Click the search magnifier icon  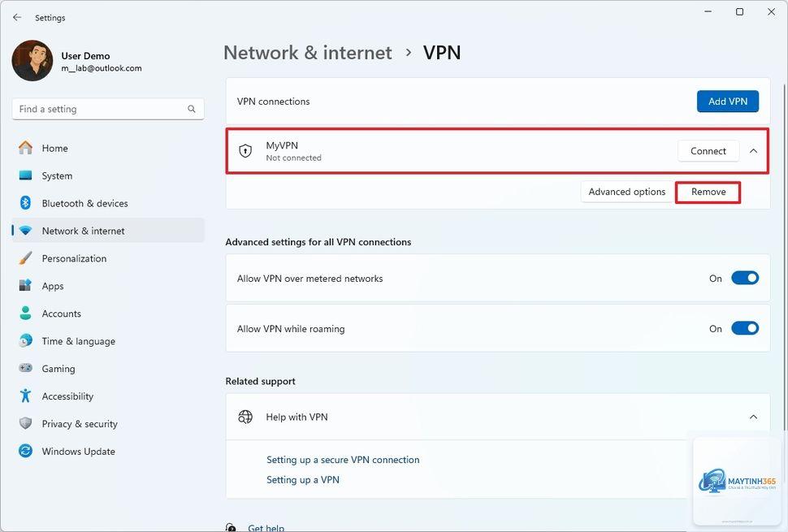click(x=192, y=109)
